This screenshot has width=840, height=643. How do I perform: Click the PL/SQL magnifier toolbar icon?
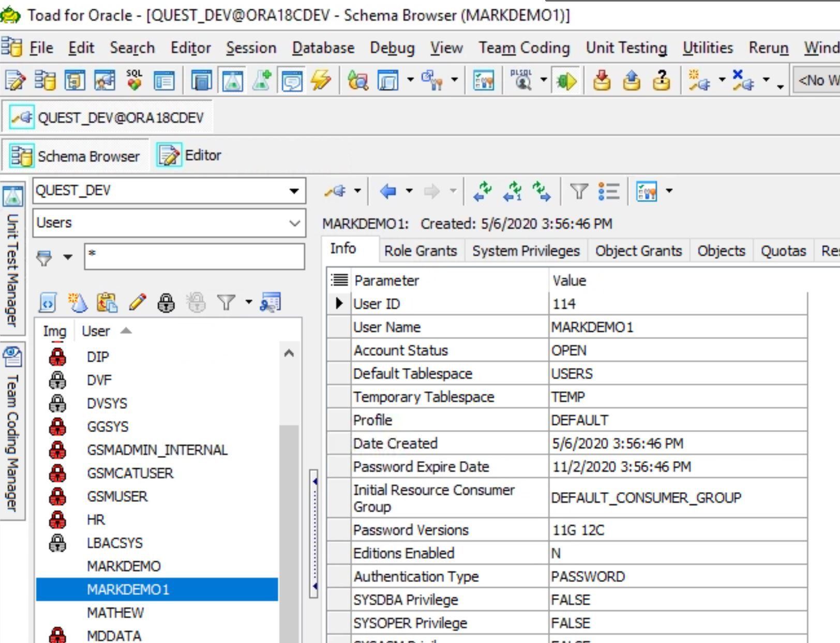point(522,80)
